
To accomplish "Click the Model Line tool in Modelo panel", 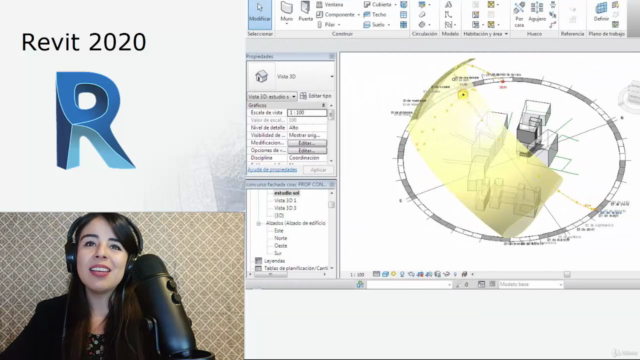I will click(x=448, y=15).
